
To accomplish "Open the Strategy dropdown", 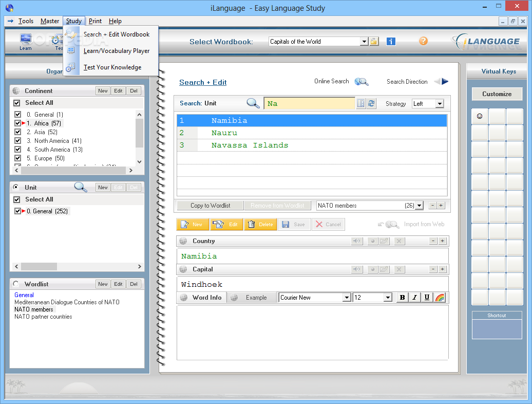I will (440, 103).
